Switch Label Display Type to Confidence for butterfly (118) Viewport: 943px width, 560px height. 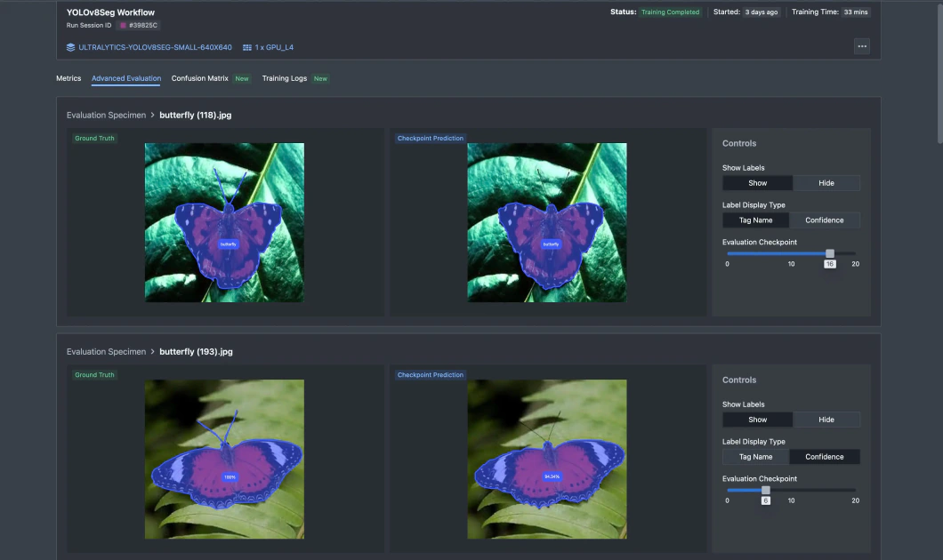click(x=825, y=220)
